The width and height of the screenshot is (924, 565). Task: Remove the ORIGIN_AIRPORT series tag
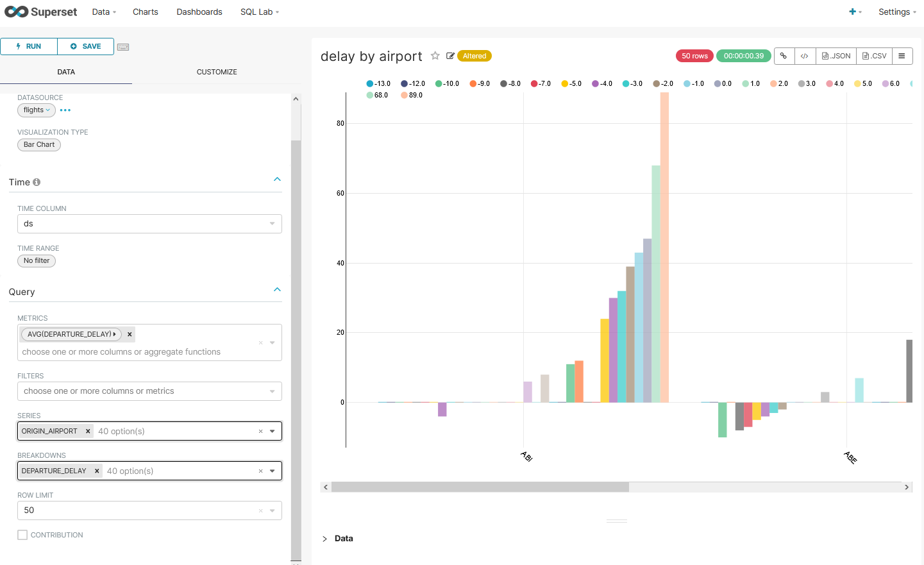tap(88, 431)
